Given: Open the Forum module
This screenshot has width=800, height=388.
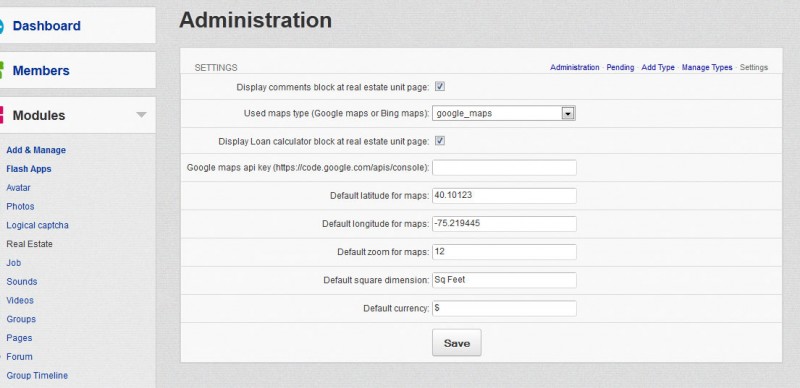Looking at the screenshot, I should [19, 357].
